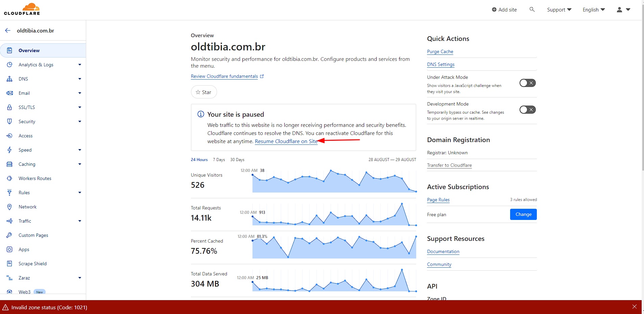Click the external link icon after fundamentals
This screenshot has height=314, width=644.
[262, 76]
